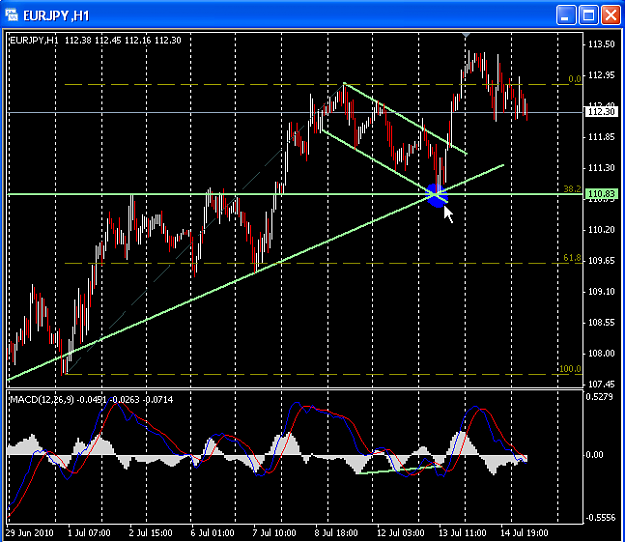Click the 6 Jul 01:00 time label

coord(212,533)
